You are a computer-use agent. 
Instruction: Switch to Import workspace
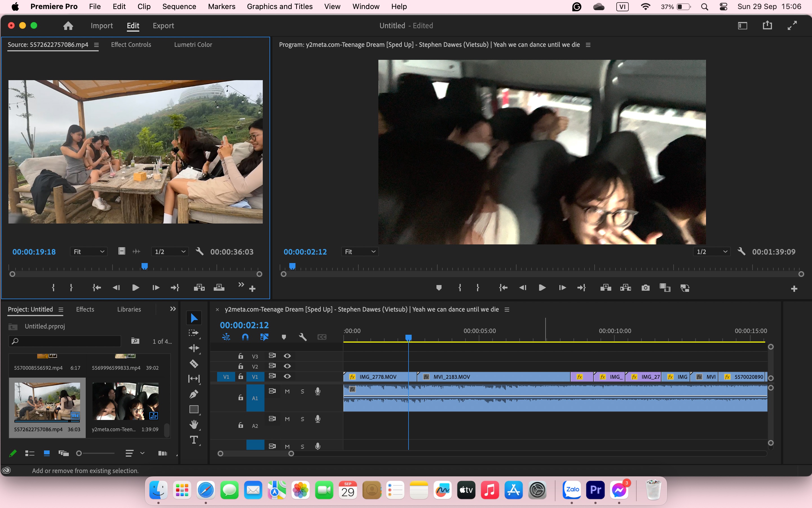click(x=102, y=26)
